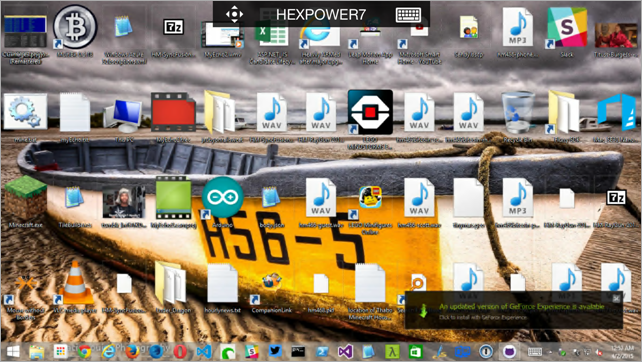Close the GeForce Experience notification

click(617, 299)
